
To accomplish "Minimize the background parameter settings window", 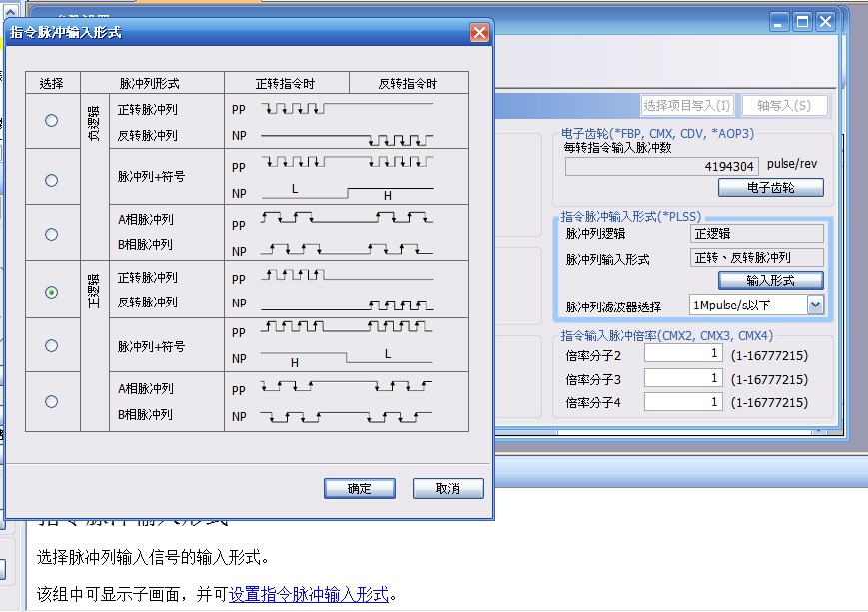I will coord(780,21).
